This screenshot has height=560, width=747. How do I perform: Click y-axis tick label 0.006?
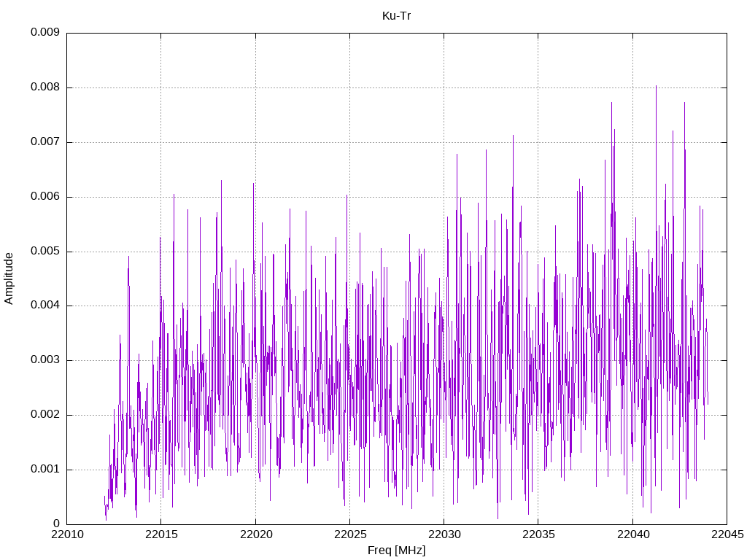coord(45,197)
